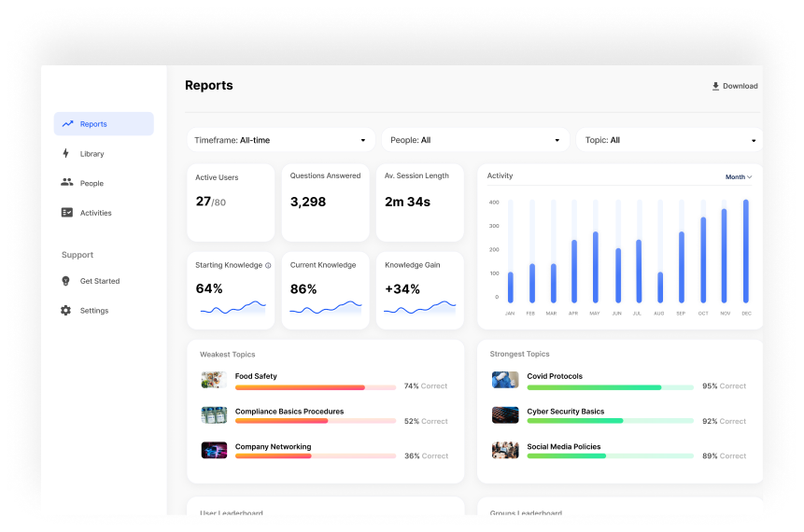Click the Compliance Basics Procedures progress bar
Screen dimensions: 804x532
click(x=316, y=421)
